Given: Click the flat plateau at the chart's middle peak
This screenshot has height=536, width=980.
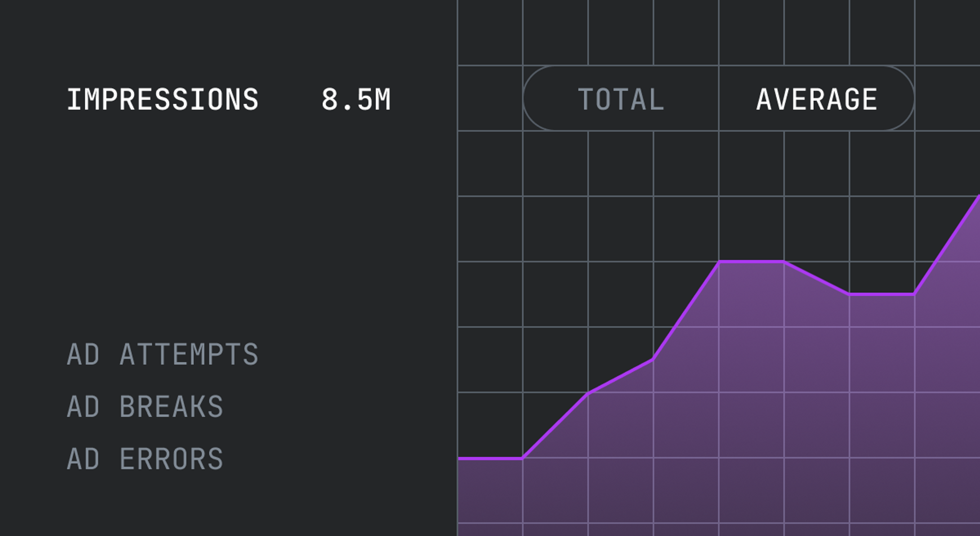Looking at the screenshot, I should 751,261.
